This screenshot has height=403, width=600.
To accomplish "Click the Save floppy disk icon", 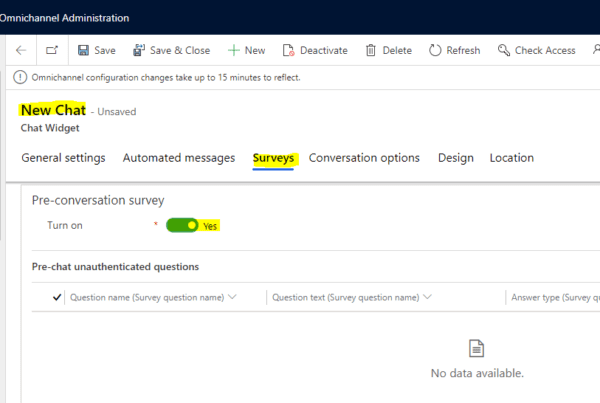I will [x=84, y=50].
